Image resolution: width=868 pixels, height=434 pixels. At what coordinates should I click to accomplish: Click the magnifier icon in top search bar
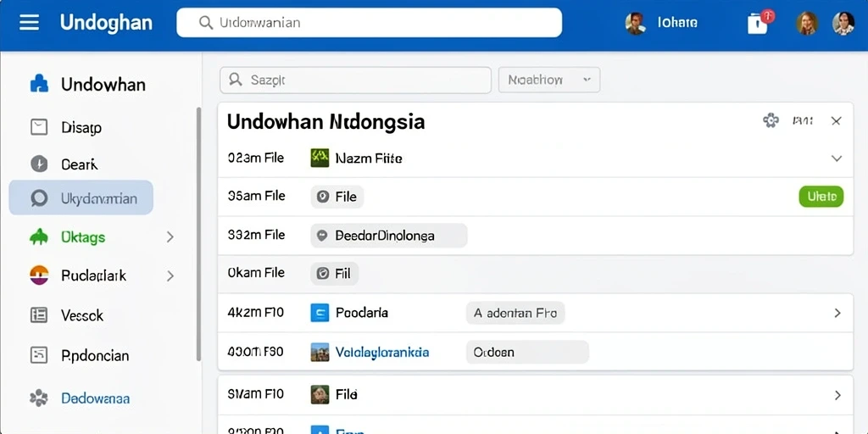click(x=206, y=23)
